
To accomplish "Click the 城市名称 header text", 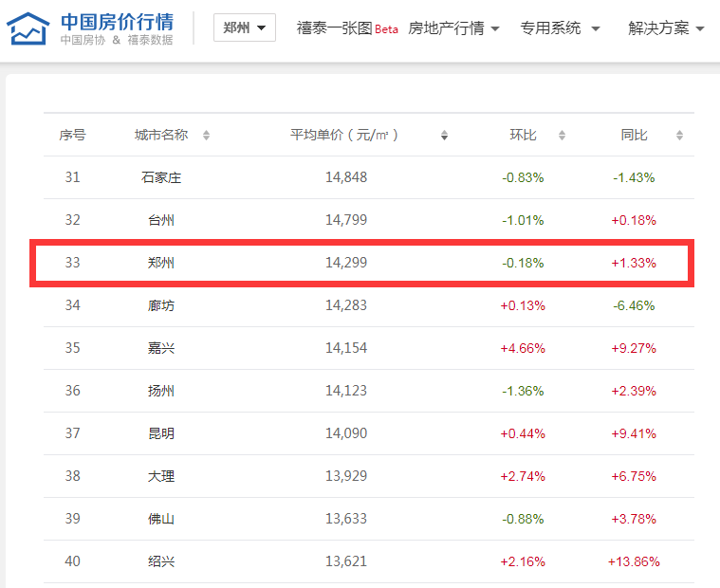I will point(160,135).
